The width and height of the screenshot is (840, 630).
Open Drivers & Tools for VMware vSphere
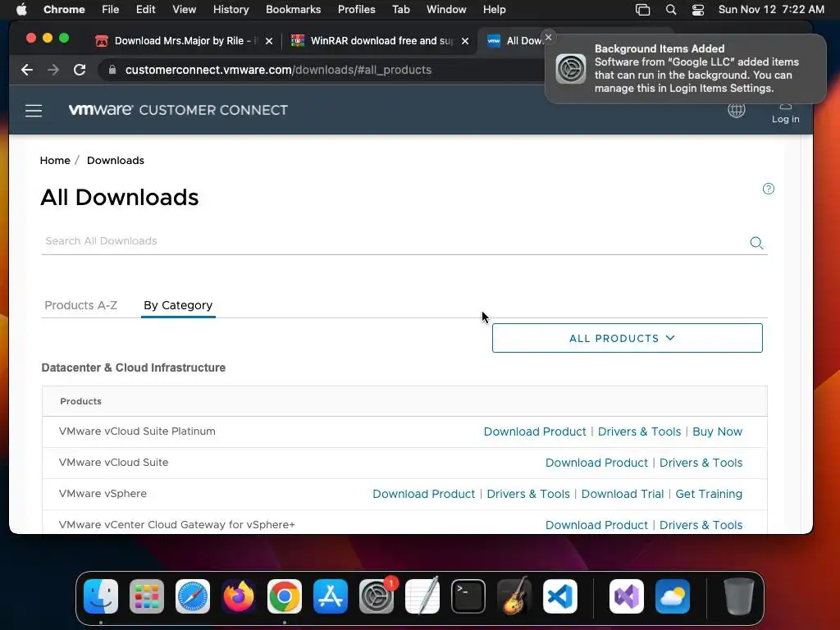[528, 494]
